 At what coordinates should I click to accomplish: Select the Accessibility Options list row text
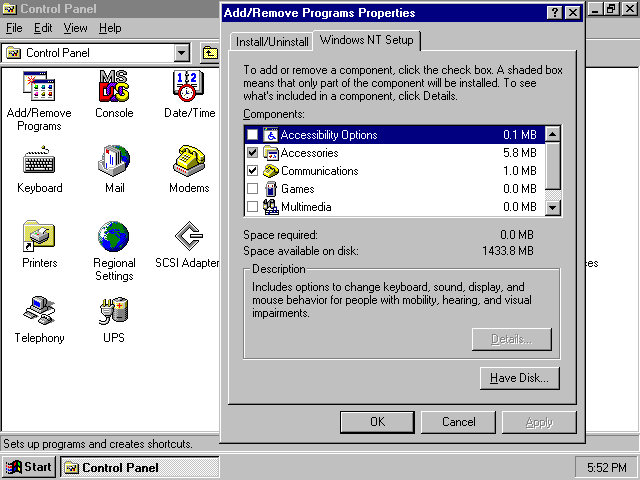click(x=329, y=135)
